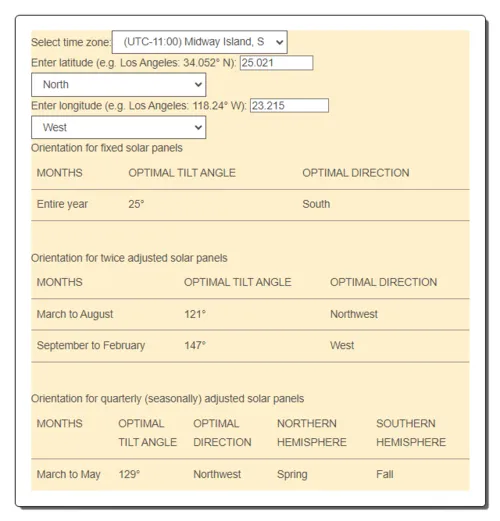The image size is (500, 521).
Task: Click the 147° tilt angle value
Action: point(195,345)
